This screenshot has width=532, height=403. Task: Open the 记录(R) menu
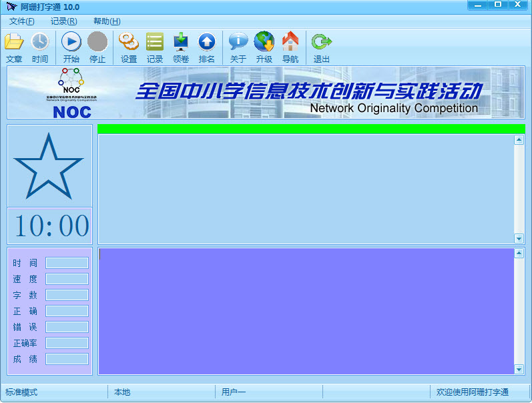[64, 21]
